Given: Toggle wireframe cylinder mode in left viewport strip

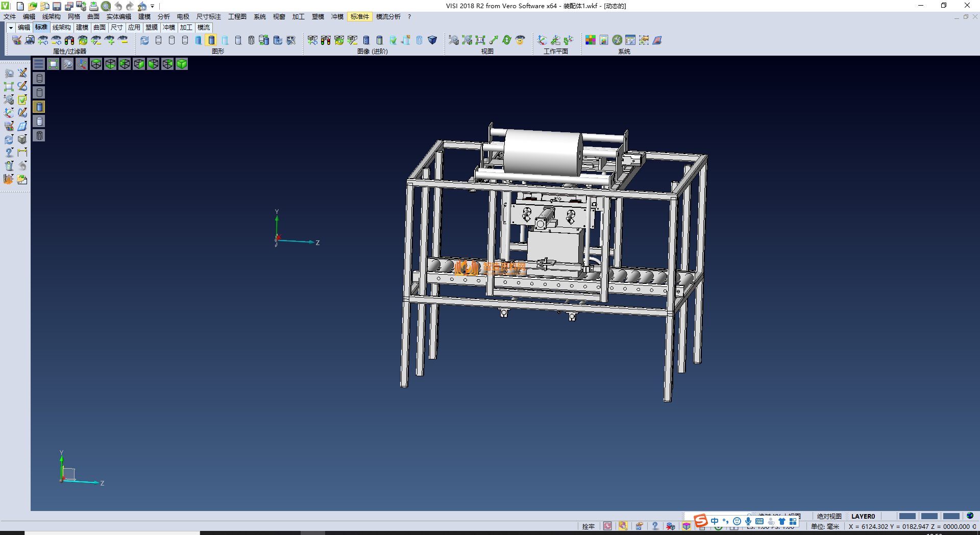Looking at the screenshot, I should coord(39,78).
